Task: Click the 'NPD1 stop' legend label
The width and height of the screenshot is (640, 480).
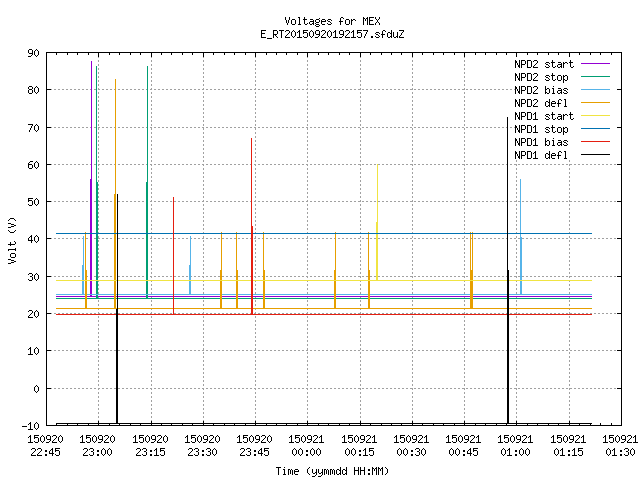Action: tap(541, 129)
